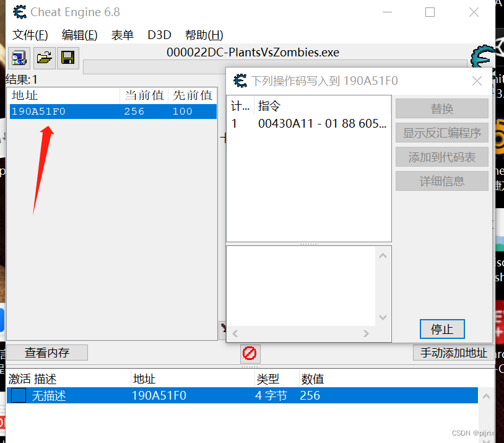The width and height of the screenshot is (504, 443).
Task: Click the 当前值 column header
Action: click(144, 95)
